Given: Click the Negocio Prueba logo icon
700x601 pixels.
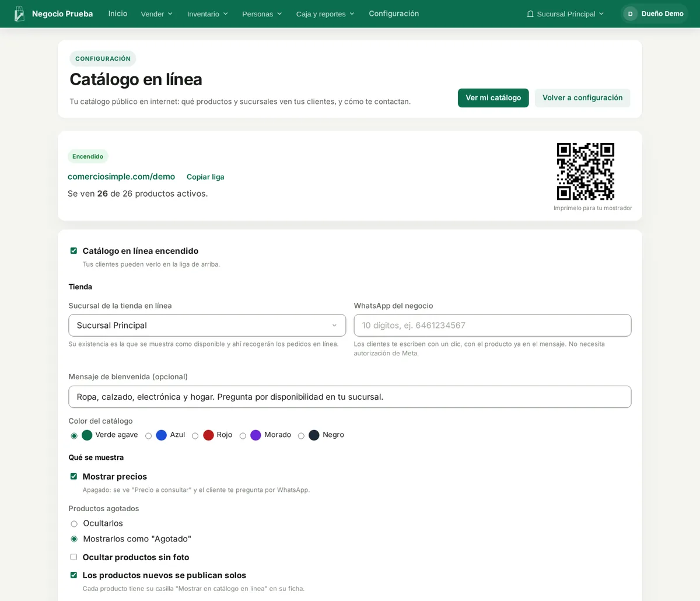Looking at the screenshot, I should pos(19,13).
